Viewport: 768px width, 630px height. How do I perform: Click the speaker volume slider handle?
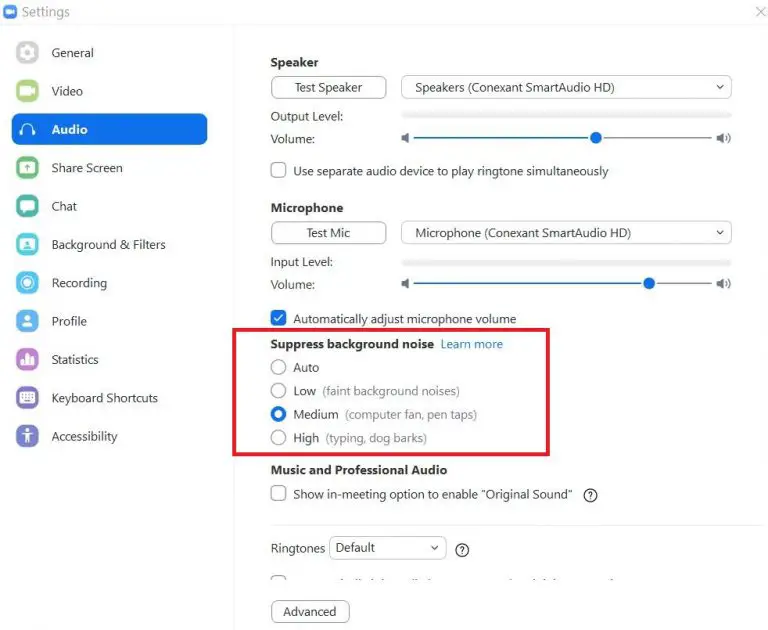click(x=596, y=138)
